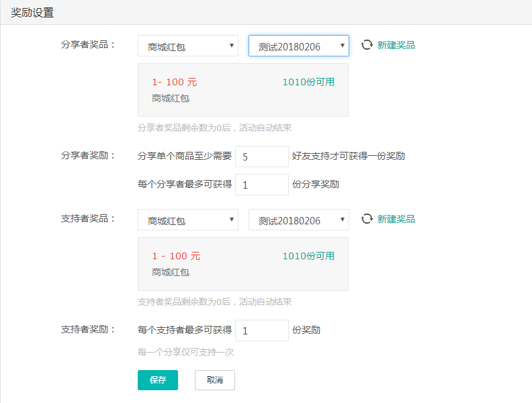Click the red amount in sharer prize card
Image resolution: width=532 pixels, height=403 pixels.
[x=174, y=82]
